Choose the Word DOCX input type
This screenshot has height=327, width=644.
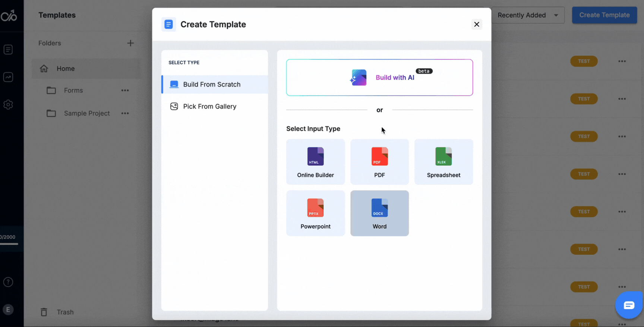click(379, 213)
